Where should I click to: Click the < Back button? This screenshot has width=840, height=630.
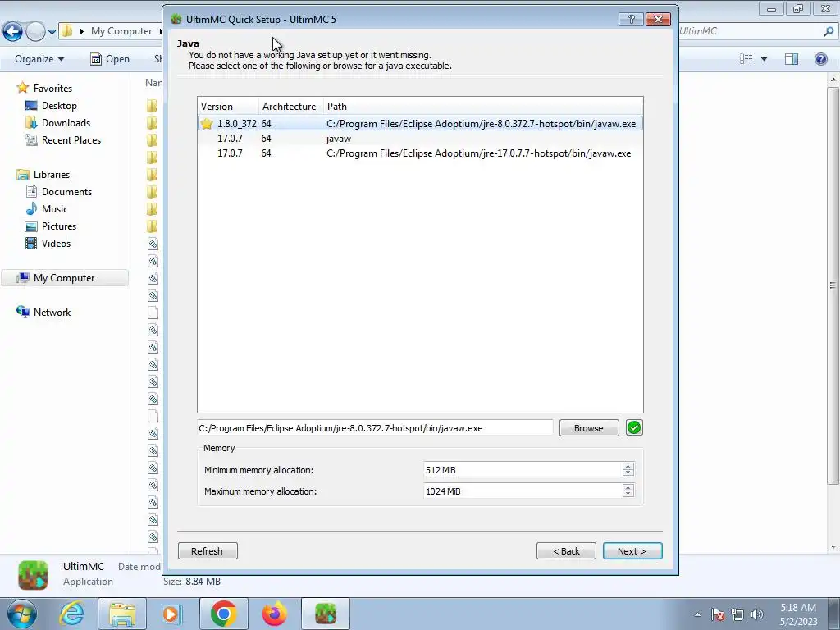[566, 550]
